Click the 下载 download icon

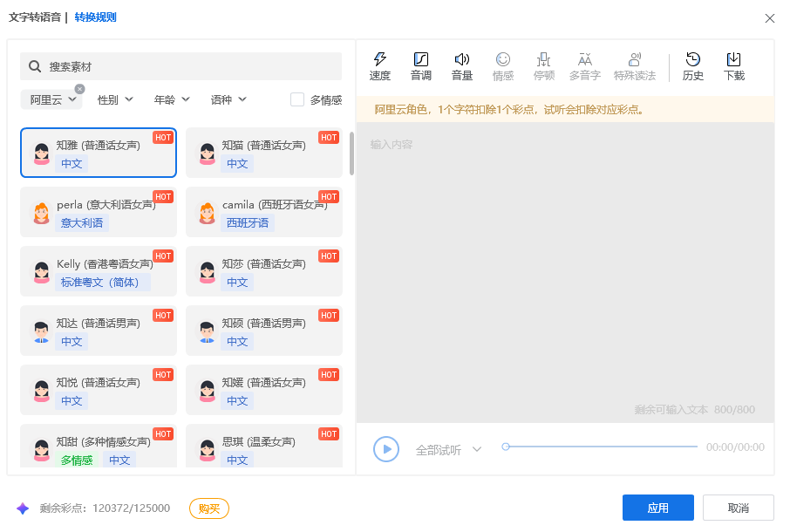coord(734,59)
